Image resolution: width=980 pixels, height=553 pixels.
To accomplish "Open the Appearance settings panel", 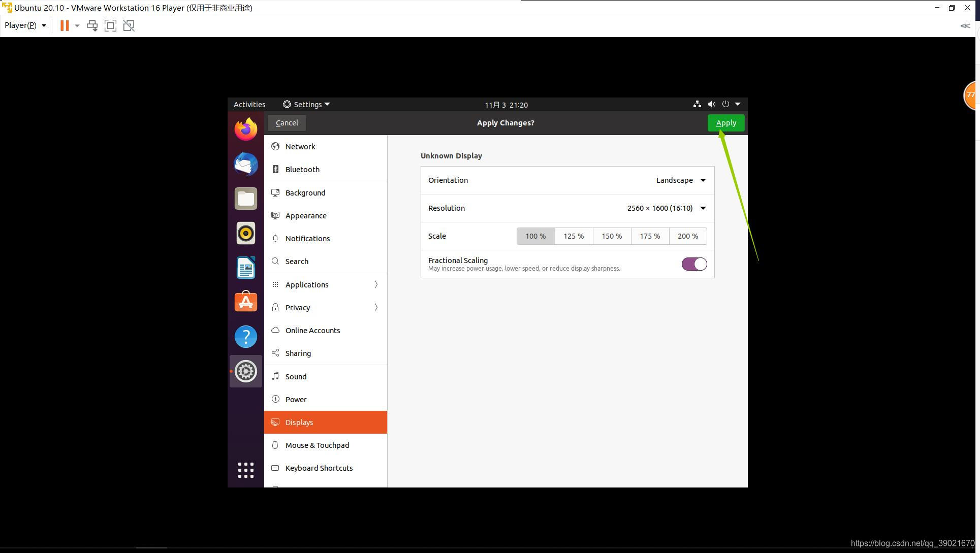I will (x=326, y=215).
